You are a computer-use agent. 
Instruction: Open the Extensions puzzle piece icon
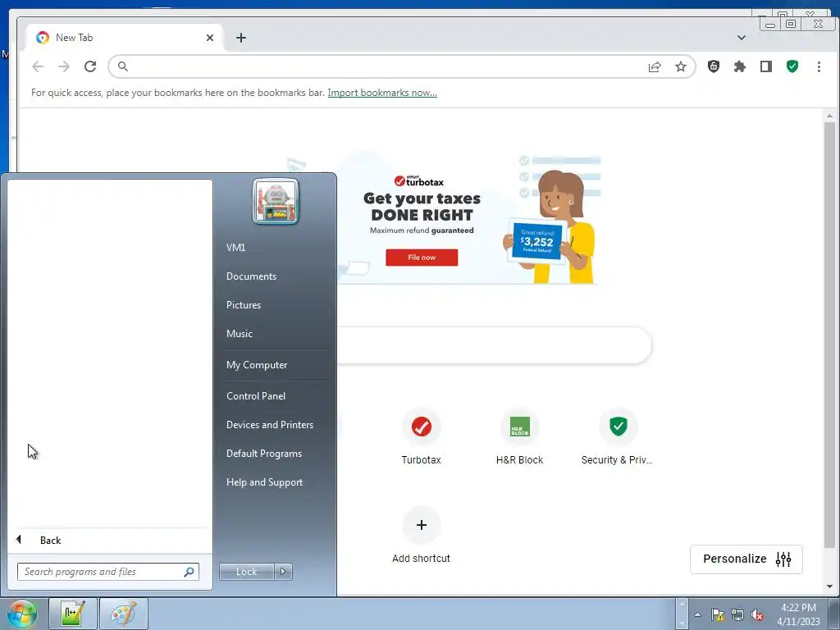(739, 66)
